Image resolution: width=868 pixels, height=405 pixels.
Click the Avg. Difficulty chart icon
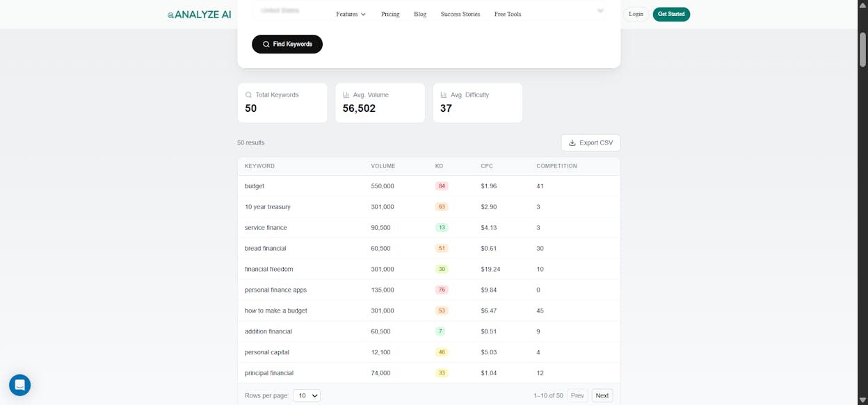pyautogui.click(x=444, y=94)
